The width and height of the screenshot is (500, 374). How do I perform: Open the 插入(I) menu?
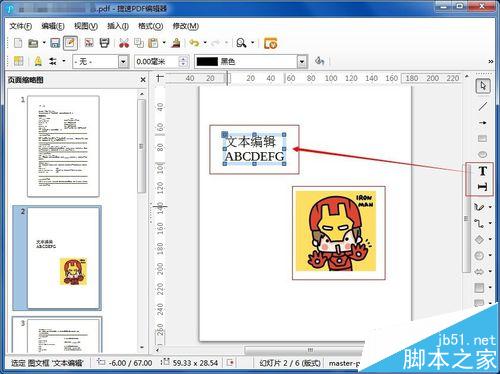tap(118, 26)
